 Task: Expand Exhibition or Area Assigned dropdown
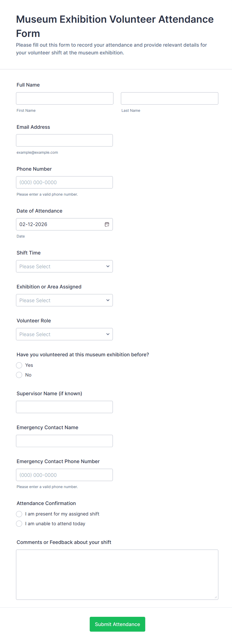[x=64, y=300]
